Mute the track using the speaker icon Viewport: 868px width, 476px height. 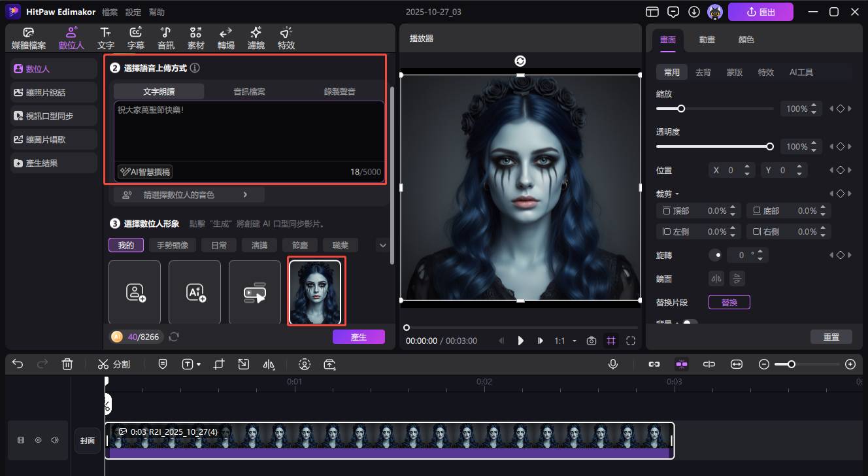click(55, 440)
